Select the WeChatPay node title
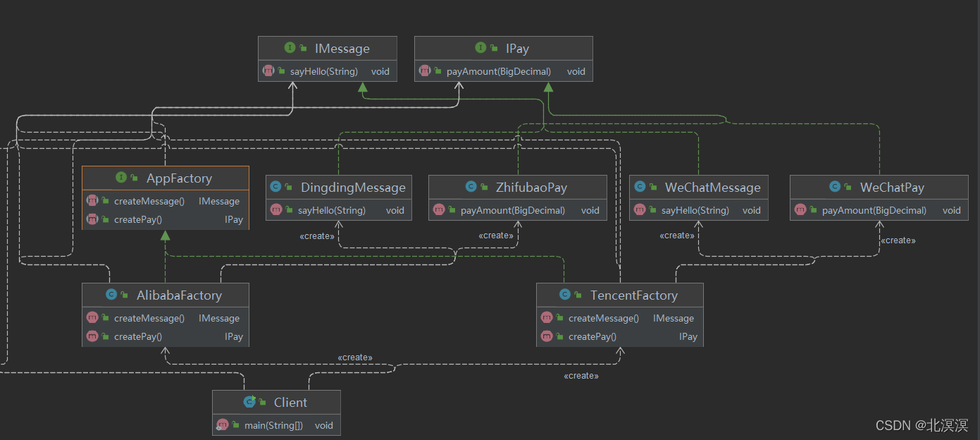 point(892,188)
